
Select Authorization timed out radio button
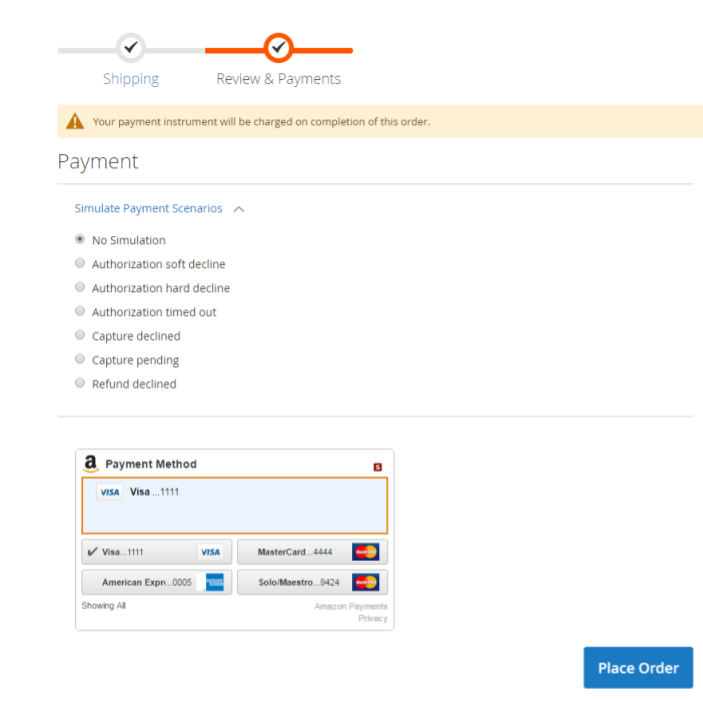(80, 311)
